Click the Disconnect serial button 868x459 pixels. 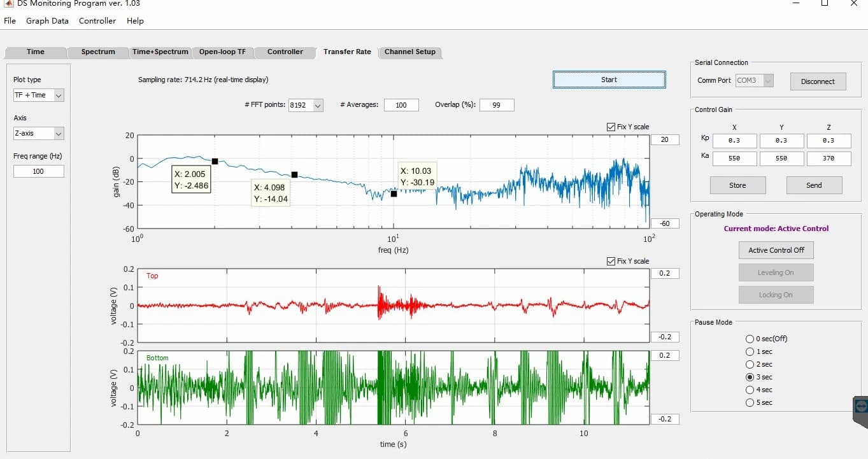click(818, 81)
